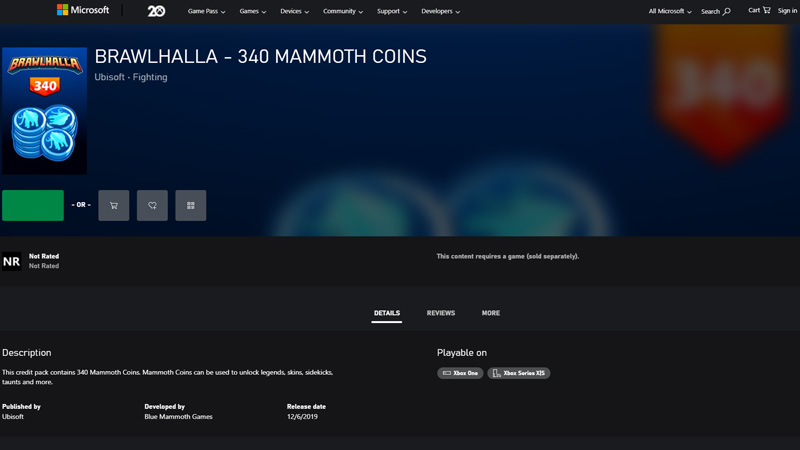Click the Xbox Series X|S platform badge

coord(519,373)
